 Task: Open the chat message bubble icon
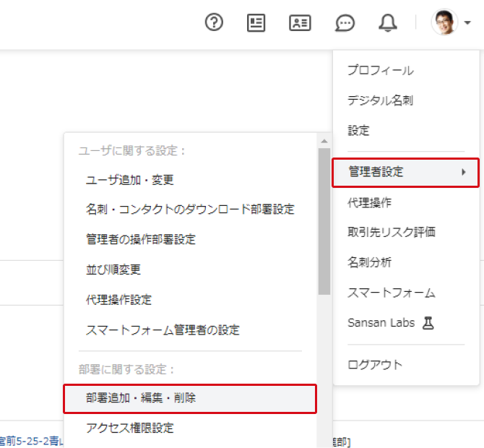345,23
